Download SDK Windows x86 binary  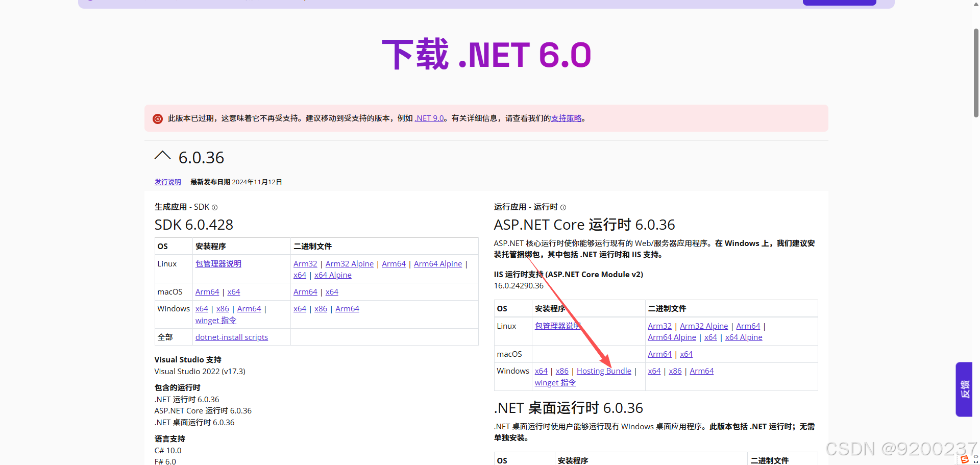pyautogui.click(x=321, y=308)
